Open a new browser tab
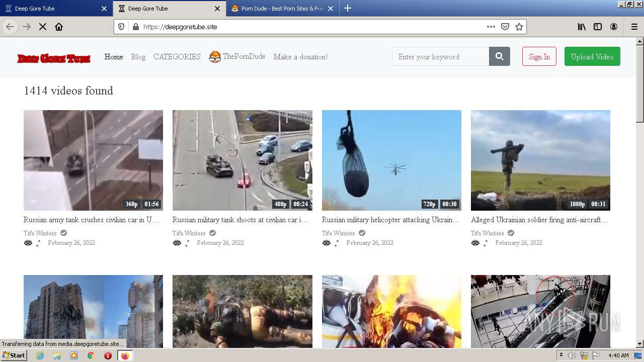The image size is (644, 362). pyautogui.click(x=348, y=9)
